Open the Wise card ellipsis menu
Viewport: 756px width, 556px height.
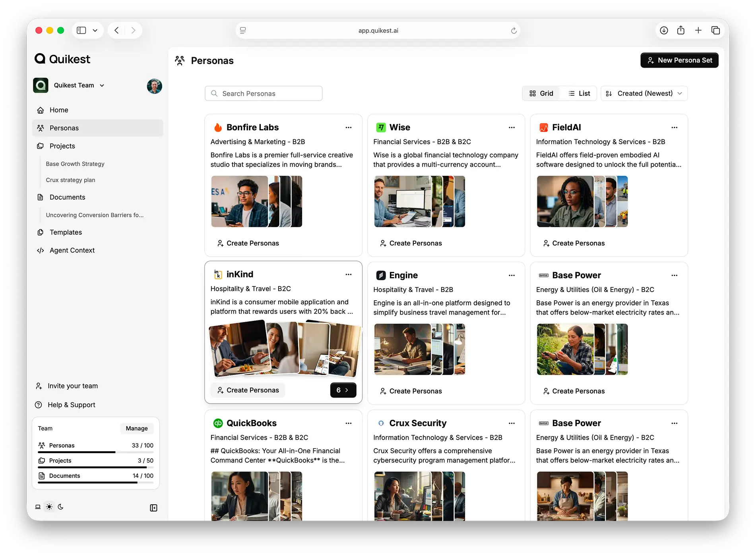[x=512, y=127]
